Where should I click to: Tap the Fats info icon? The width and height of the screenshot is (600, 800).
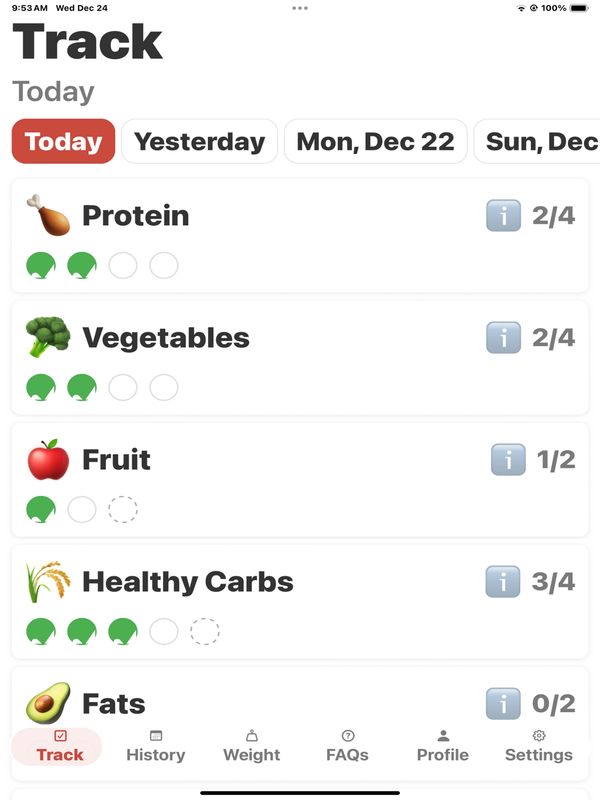coord(504,704)
